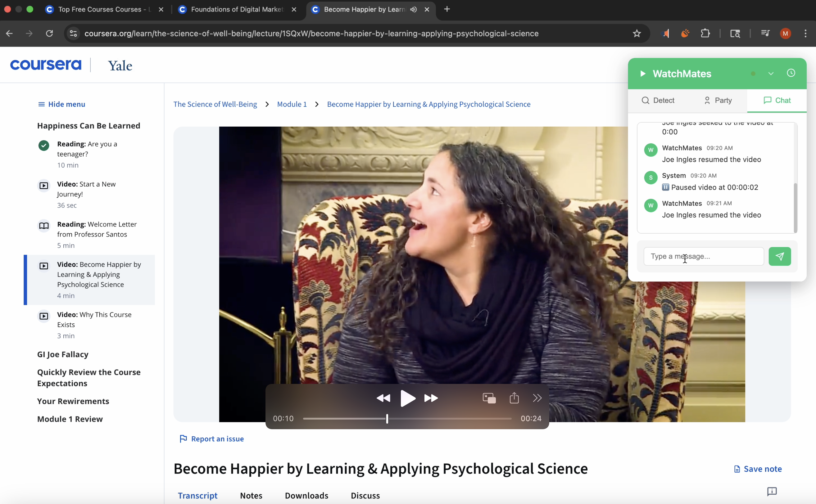This screenshot has width=816, height=504.
Task: Enable picture-in-picture mode on video
Action: [489, 398]
